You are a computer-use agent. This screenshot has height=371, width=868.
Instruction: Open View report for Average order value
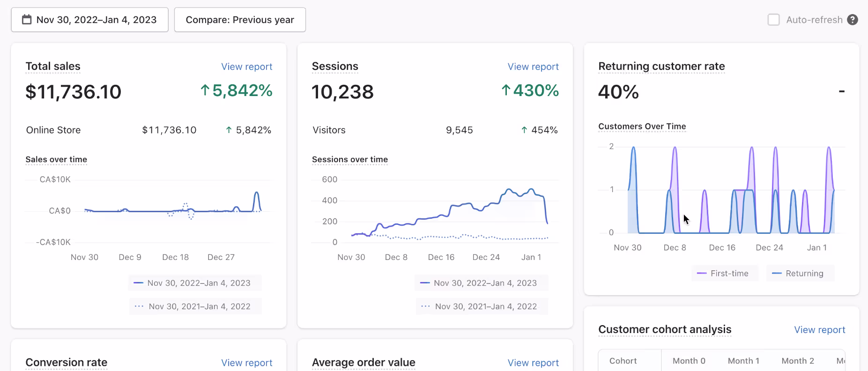(533, 363)
